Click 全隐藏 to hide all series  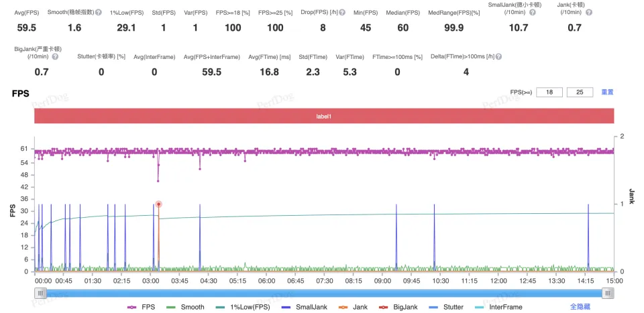tap(581, 306)
